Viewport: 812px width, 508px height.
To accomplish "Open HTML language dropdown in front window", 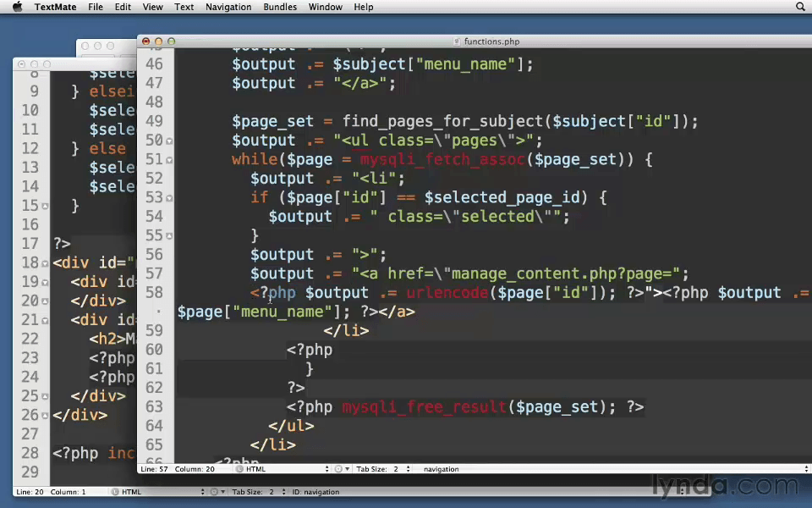I will click(283, 469).
